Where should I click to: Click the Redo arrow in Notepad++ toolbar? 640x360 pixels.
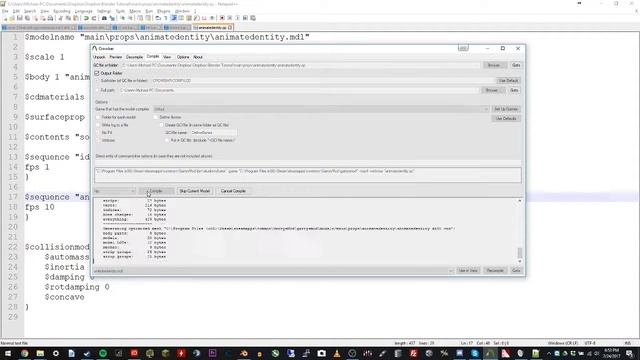point(94,18)
